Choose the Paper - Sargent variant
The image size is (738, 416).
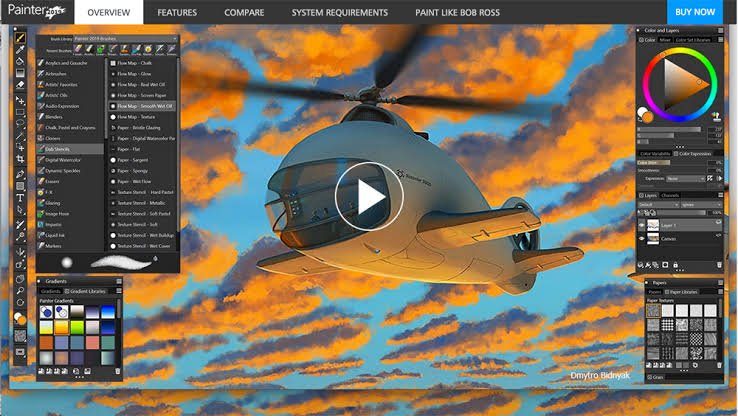coord(142,160)
